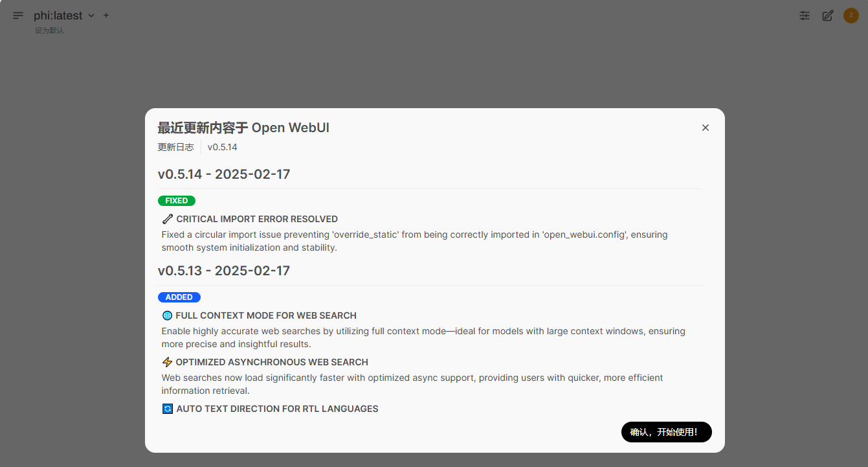Click the wrench icon beside CRITICAL IMPORT ERROR RESOLVED
Image resolution: width=868 pixels, height=467 pixels.
click(168, 219)
